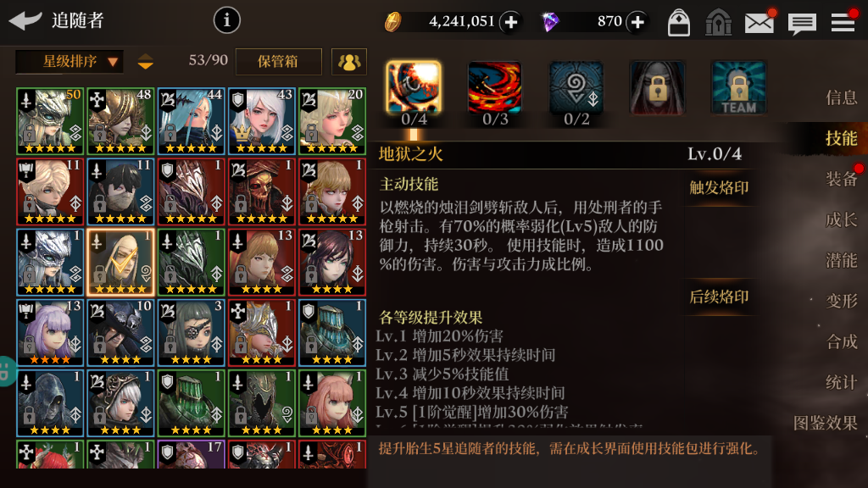The image size is (868, 488).
Task: Switch to the 成长 tab
Action: pos(842,219)
